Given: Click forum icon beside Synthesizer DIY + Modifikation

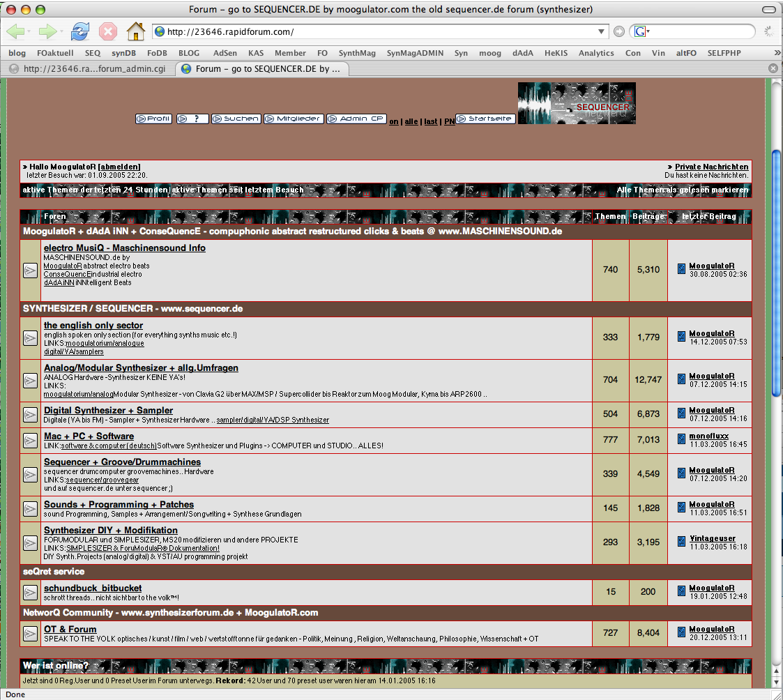Looking at the screenshot, I should (31, 542).
